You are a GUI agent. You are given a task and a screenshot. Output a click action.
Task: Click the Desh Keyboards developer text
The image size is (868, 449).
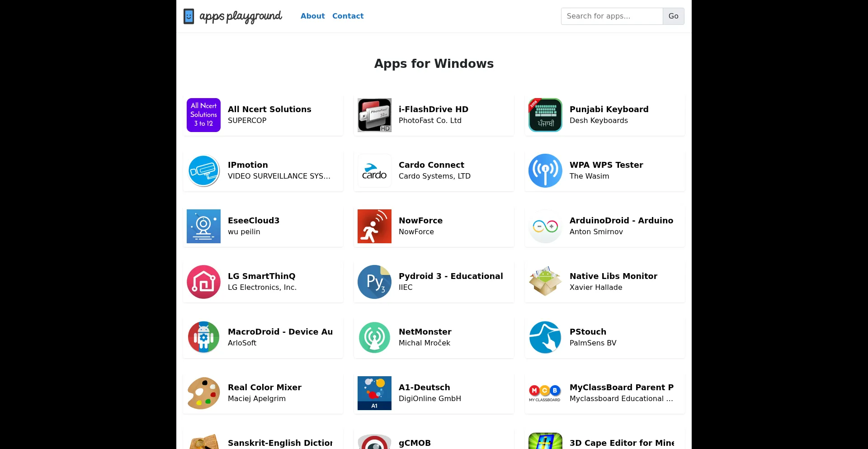click(x=599, y=121)
